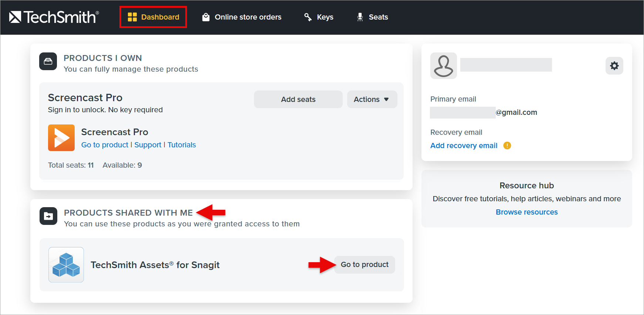Open the Screencast Pro Tutorials link

pos(182,145)
